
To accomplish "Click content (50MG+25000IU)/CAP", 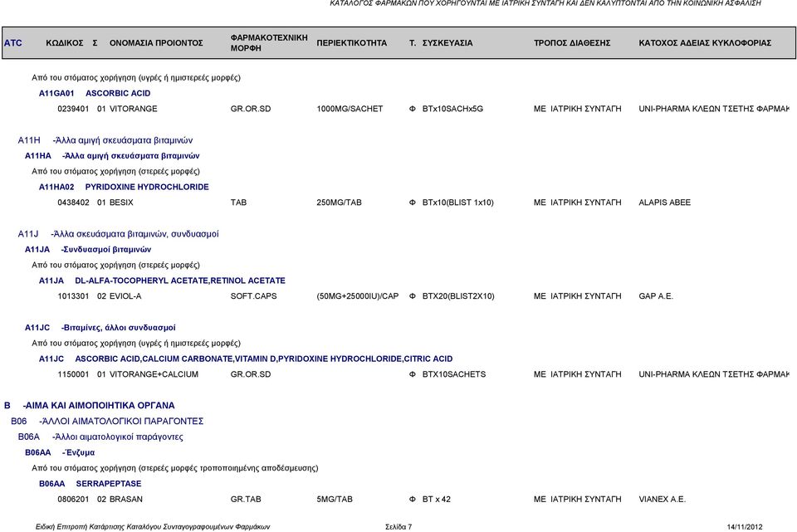I will 357,296.
